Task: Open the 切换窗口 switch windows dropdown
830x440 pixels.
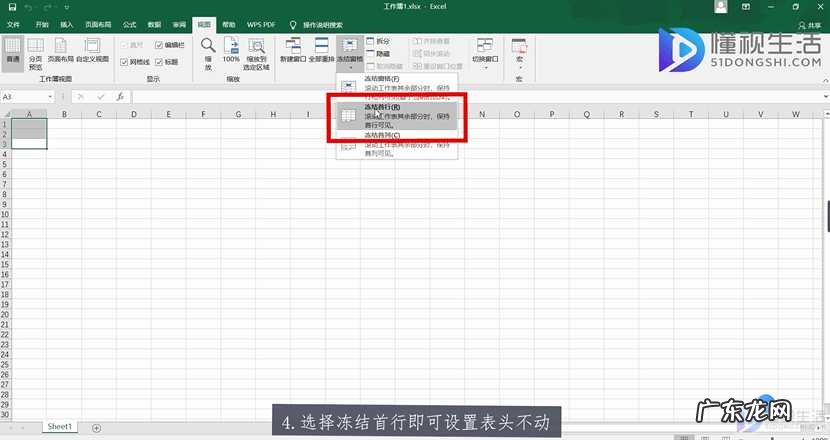Action: pos(485,53)
